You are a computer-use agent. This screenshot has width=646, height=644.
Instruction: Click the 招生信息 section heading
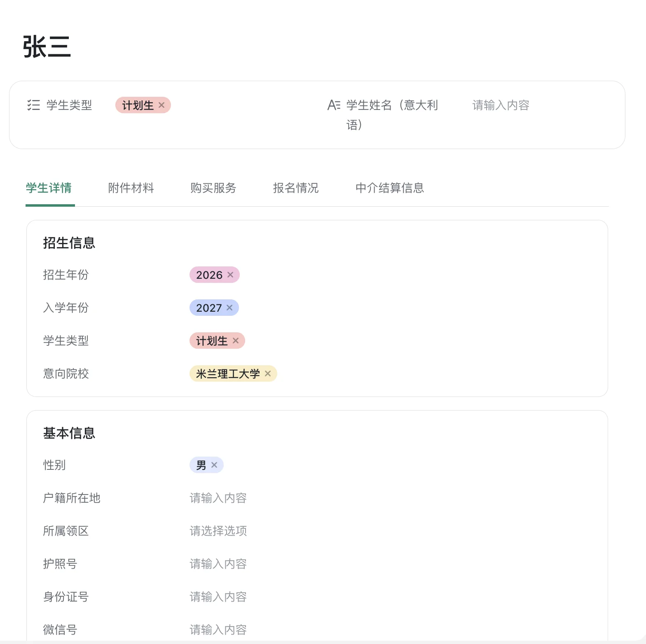[x=69, y=243]
